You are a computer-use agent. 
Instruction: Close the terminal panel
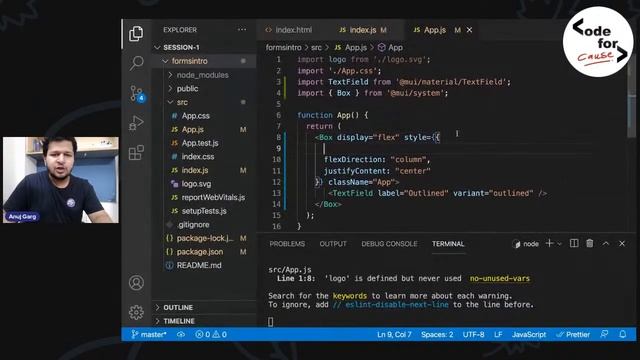pyautogui.click(x=622, y=243)
